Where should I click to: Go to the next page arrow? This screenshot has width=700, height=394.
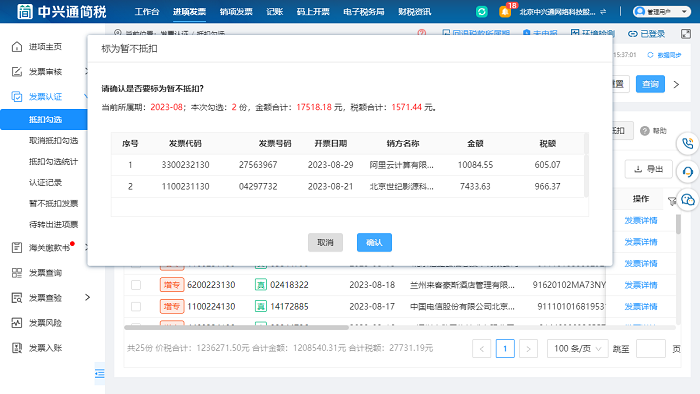point(528,348)
